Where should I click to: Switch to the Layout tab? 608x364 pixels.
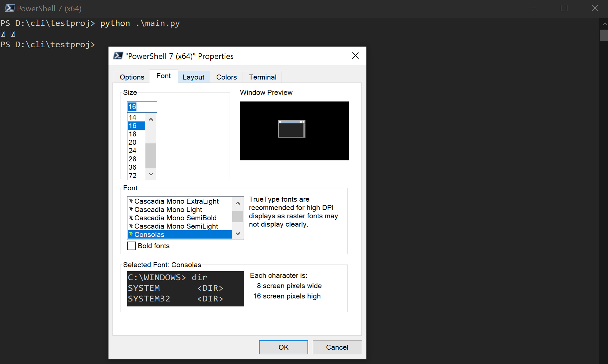coord(194,77)
